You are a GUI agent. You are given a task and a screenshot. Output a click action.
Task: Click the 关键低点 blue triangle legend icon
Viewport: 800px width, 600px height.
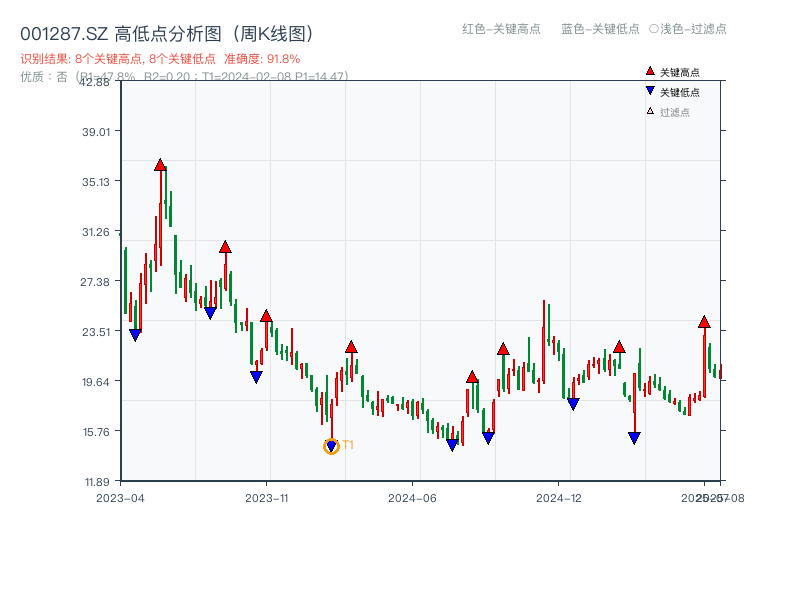click(x=650, y=91)
